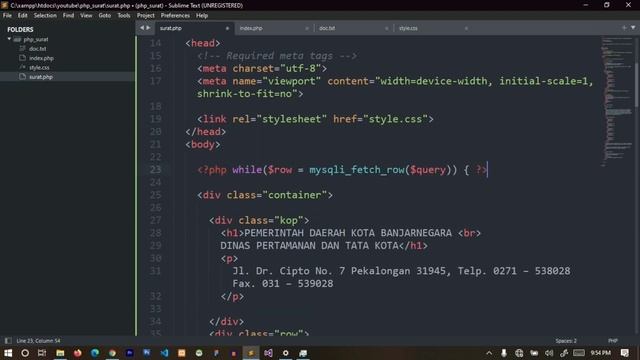Click the vertical scrollbar thumb

pos(636,84)
